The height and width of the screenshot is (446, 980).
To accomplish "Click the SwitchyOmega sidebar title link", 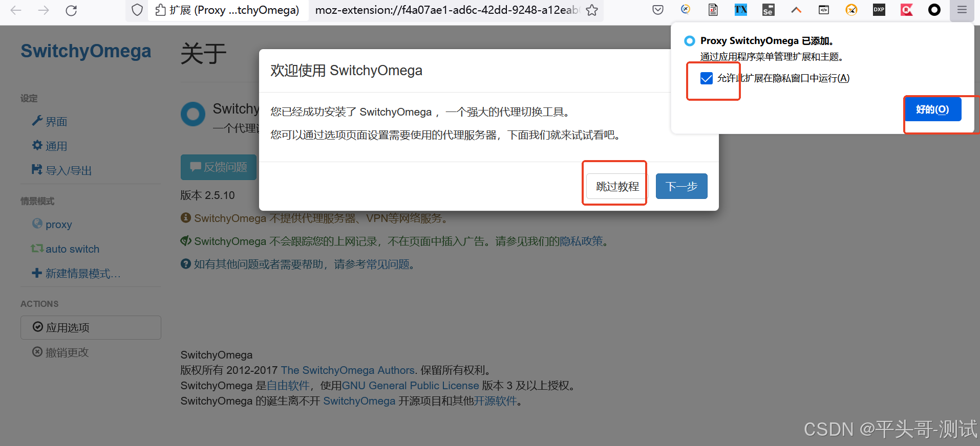I will (86, 51).
